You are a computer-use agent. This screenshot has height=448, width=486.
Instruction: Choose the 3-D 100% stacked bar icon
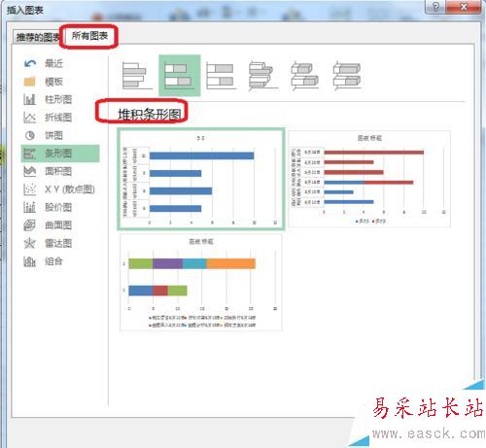347,76
